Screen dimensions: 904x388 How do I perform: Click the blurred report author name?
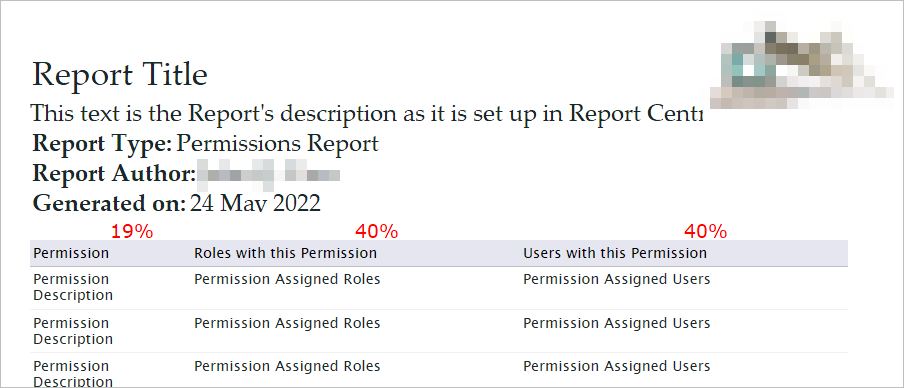269,175
